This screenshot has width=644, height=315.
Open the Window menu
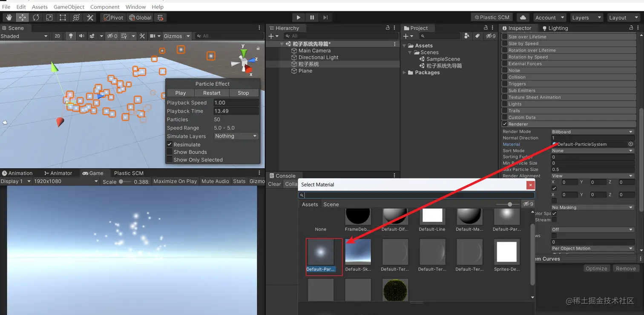[x=136, y=7]
